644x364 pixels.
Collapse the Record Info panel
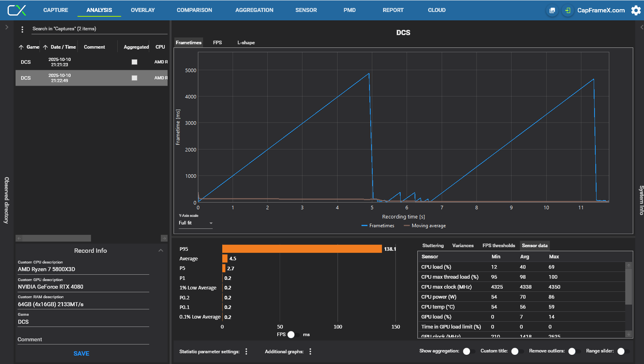[161, 250]
